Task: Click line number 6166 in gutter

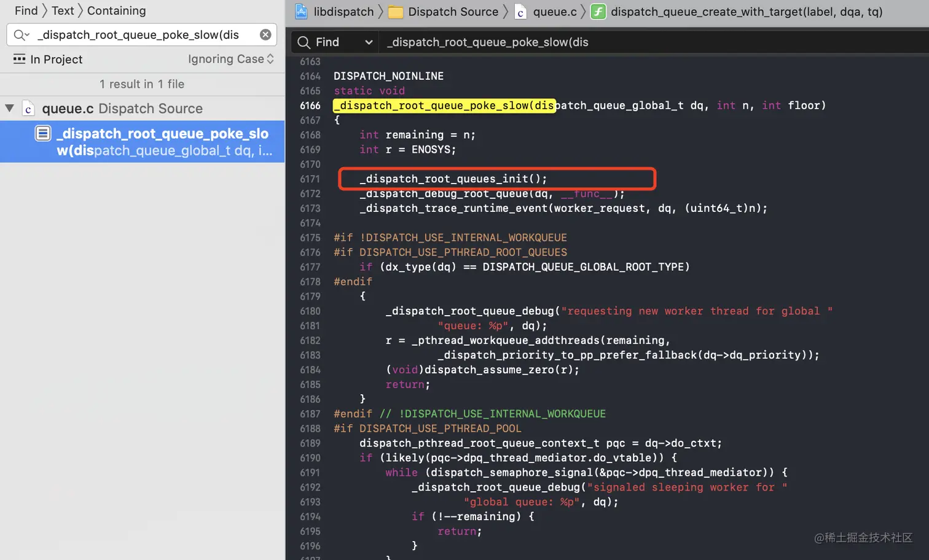Action: click(310, 106)
